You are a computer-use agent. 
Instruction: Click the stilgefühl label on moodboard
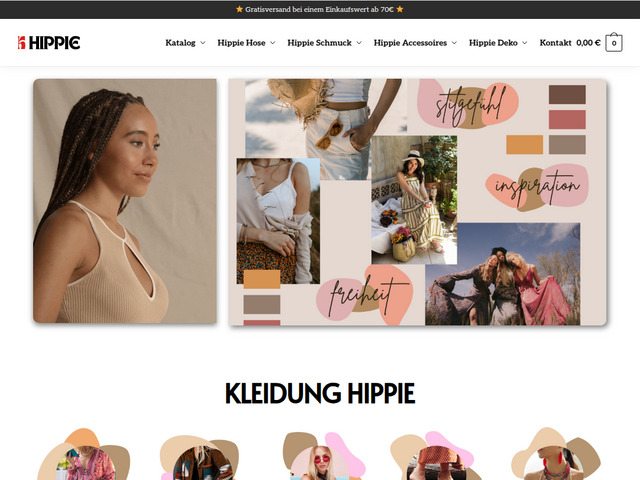pos(468,104)
